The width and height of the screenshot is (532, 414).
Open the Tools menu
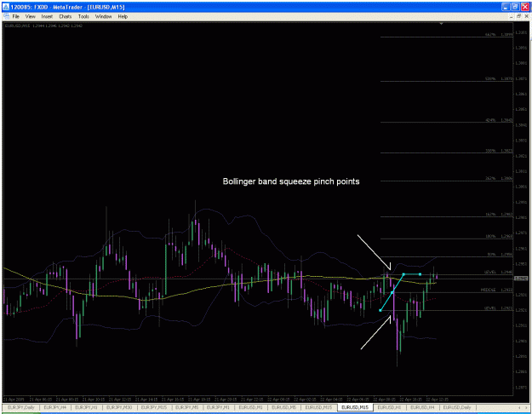(83, 16)
